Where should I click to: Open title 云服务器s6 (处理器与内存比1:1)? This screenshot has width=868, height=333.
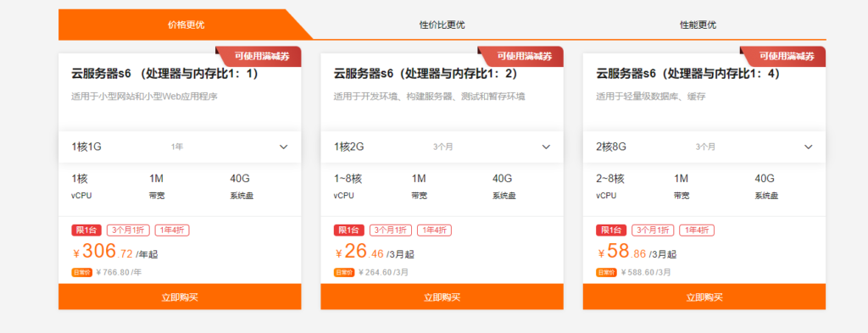coord(164,74)
